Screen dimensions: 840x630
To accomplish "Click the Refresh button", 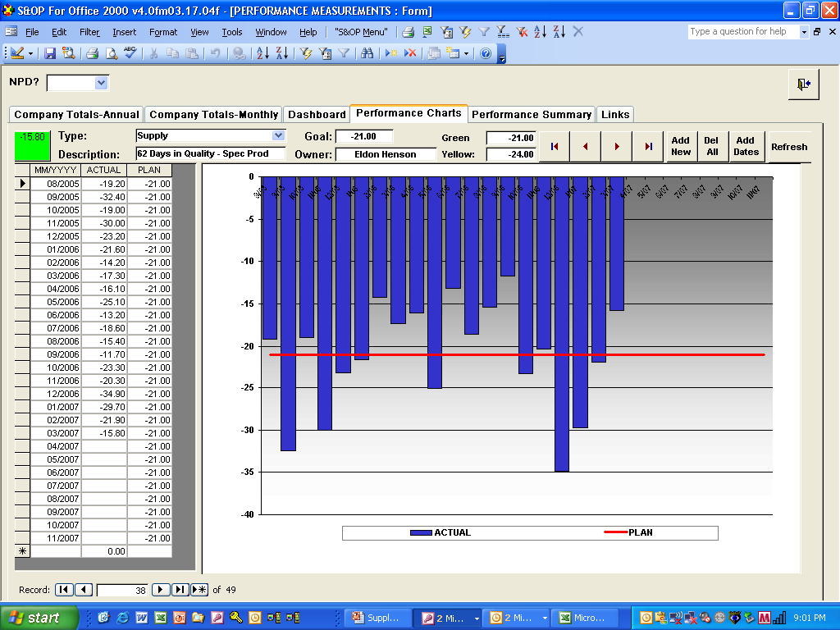I will (789, 146).
